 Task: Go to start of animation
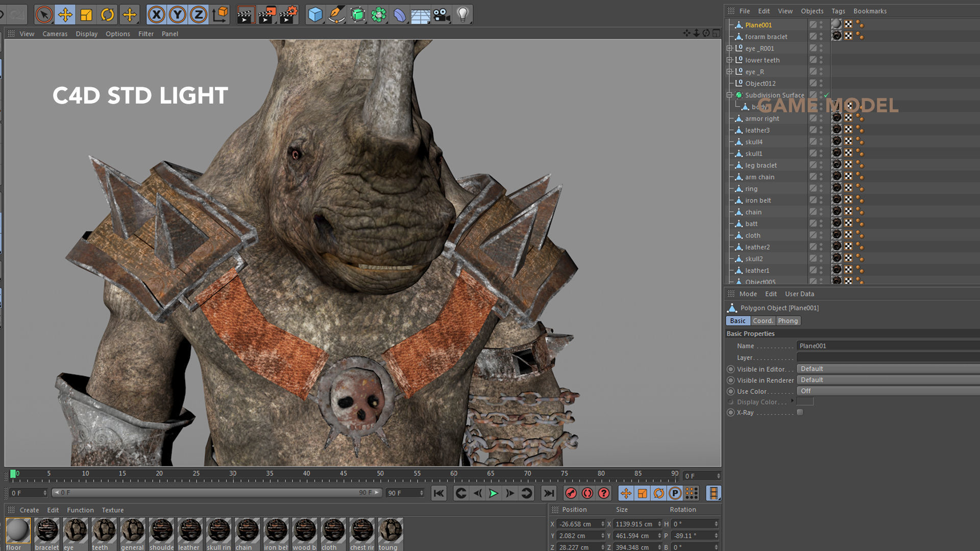[x=438, y=493]
